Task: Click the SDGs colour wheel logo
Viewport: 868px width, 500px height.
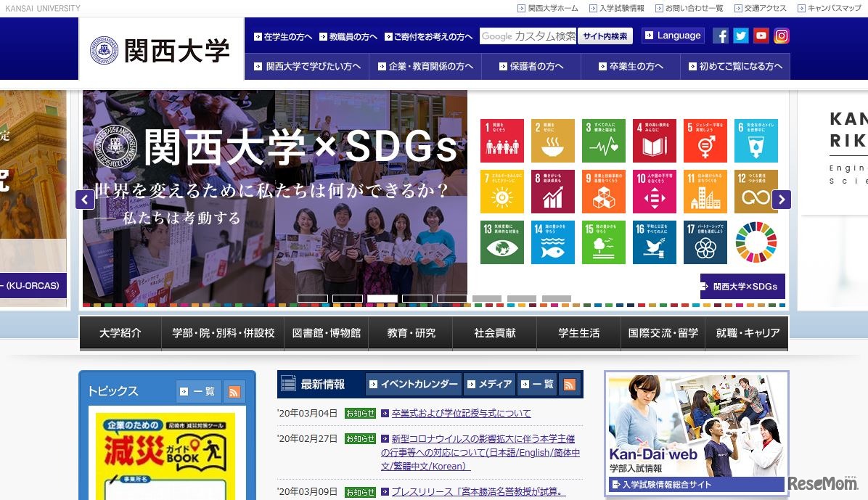Action: [756, 242]
